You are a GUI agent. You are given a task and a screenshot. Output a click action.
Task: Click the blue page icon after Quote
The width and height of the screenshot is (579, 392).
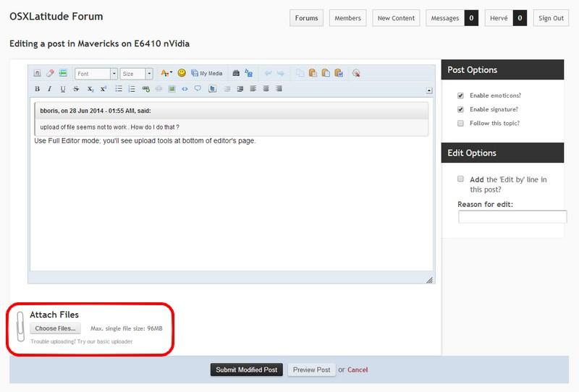(x=212, y=88)
